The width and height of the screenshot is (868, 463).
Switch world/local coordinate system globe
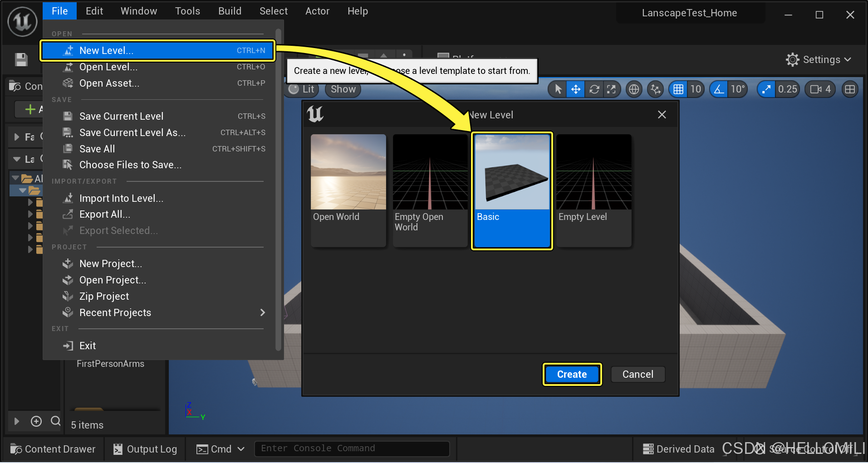pyautogui.click(x=634, y=89)
